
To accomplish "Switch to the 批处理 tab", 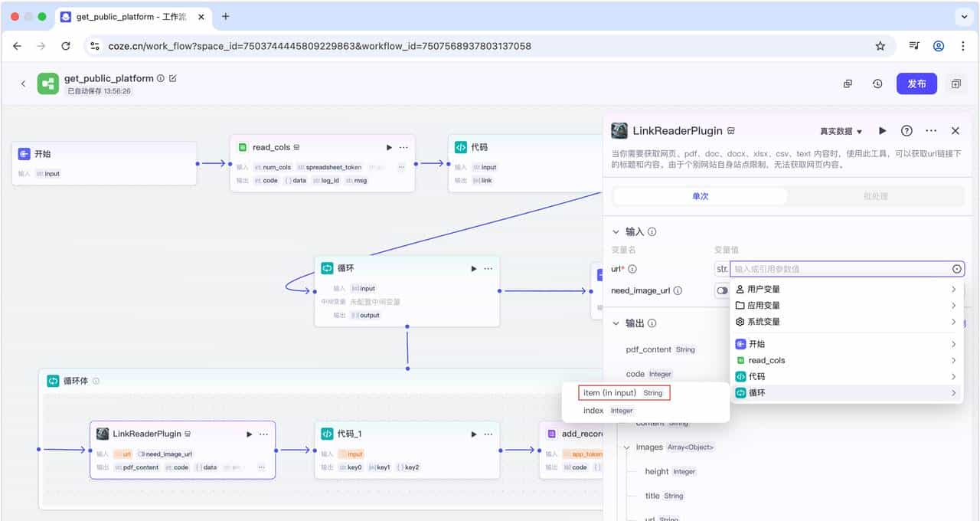I will (875, 196).
